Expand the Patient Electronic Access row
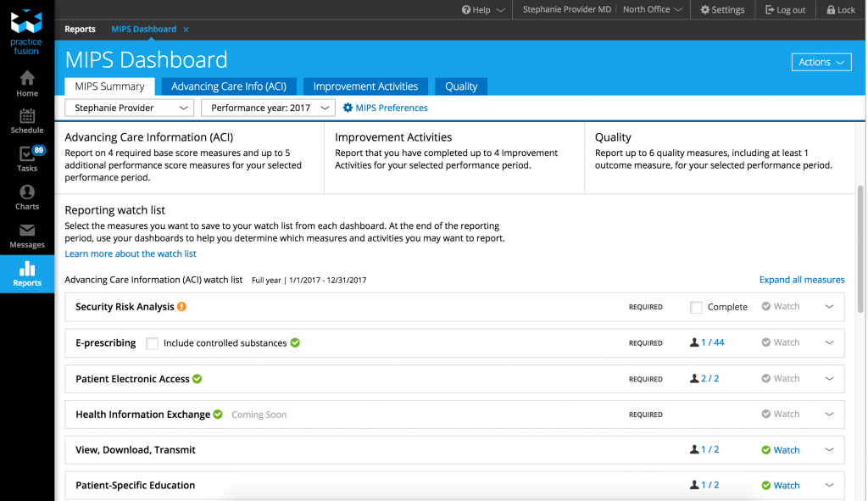Viewport: 868px width, 501px height. point(829,379)
